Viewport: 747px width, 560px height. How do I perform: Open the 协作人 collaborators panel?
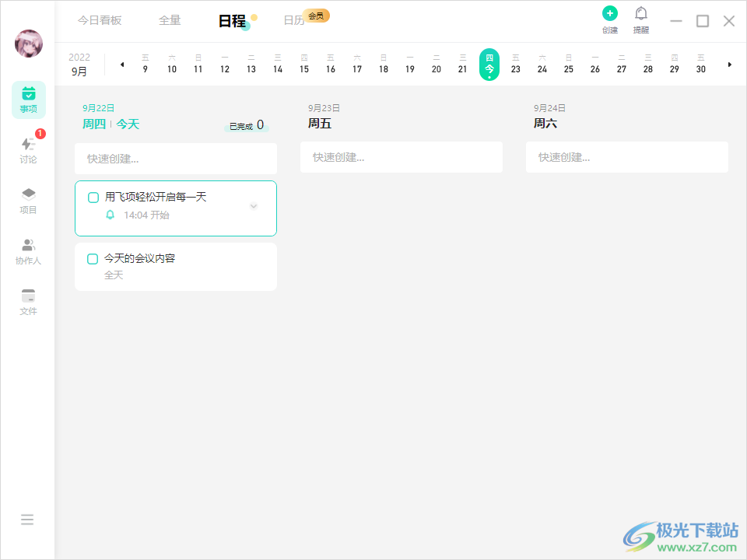point(28,251)
